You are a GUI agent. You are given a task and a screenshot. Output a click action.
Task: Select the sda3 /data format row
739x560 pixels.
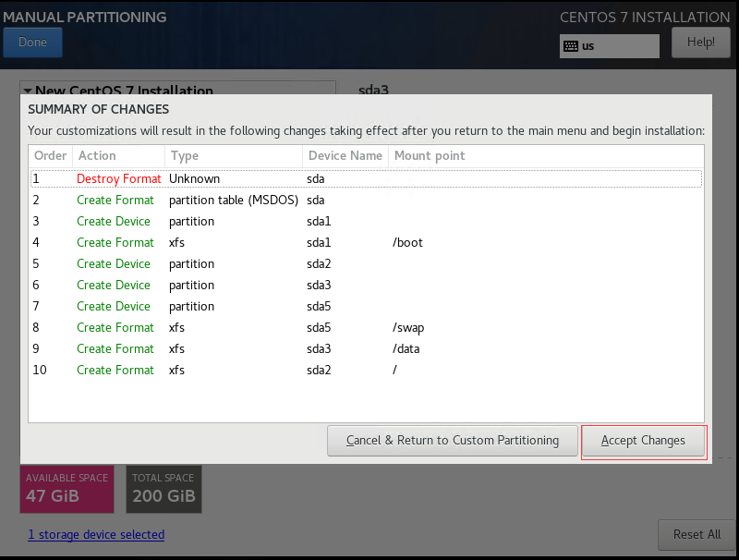(x=366, y=348)
